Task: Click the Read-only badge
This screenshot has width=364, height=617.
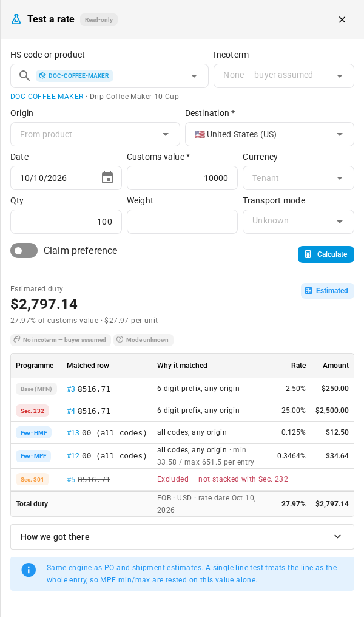Action: (99, 19)
